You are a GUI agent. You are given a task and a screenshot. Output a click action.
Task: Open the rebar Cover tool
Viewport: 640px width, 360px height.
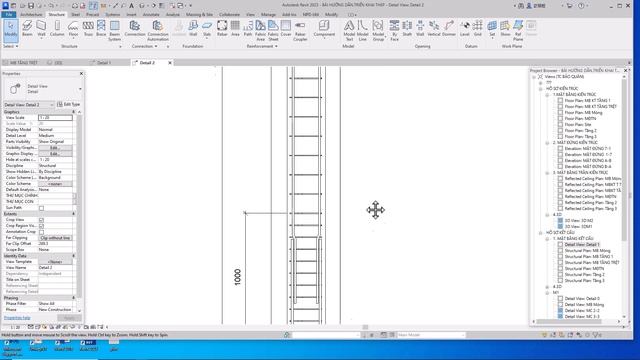click(286, 29)
